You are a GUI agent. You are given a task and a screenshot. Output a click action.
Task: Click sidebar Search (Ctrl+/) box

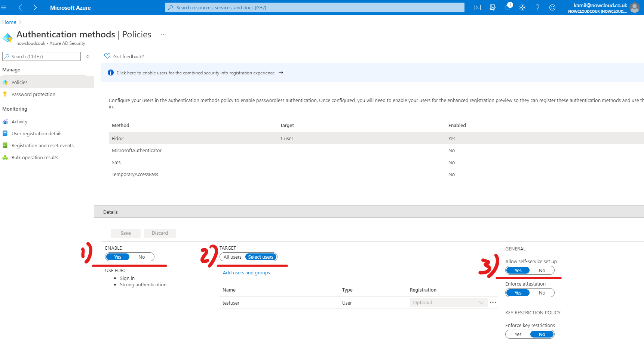42,56
